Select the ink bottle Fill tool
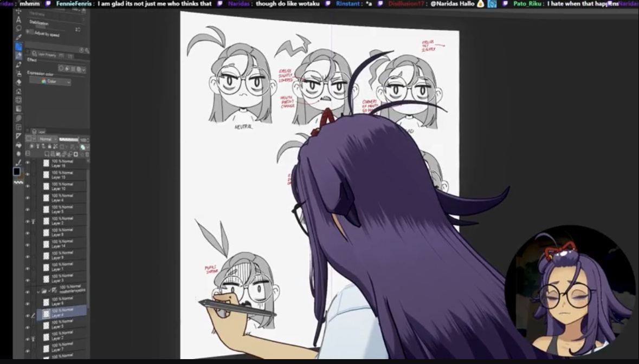 tap(19, 74)
